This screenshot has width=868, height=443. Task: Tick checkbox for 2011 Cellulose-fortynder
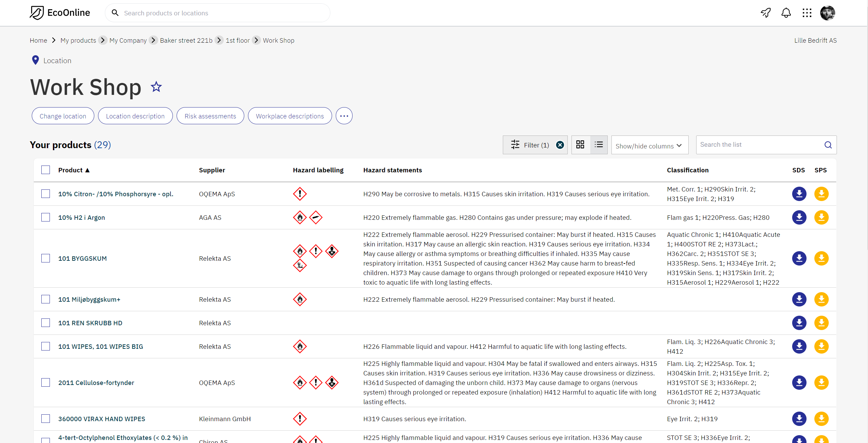point(45,383)
